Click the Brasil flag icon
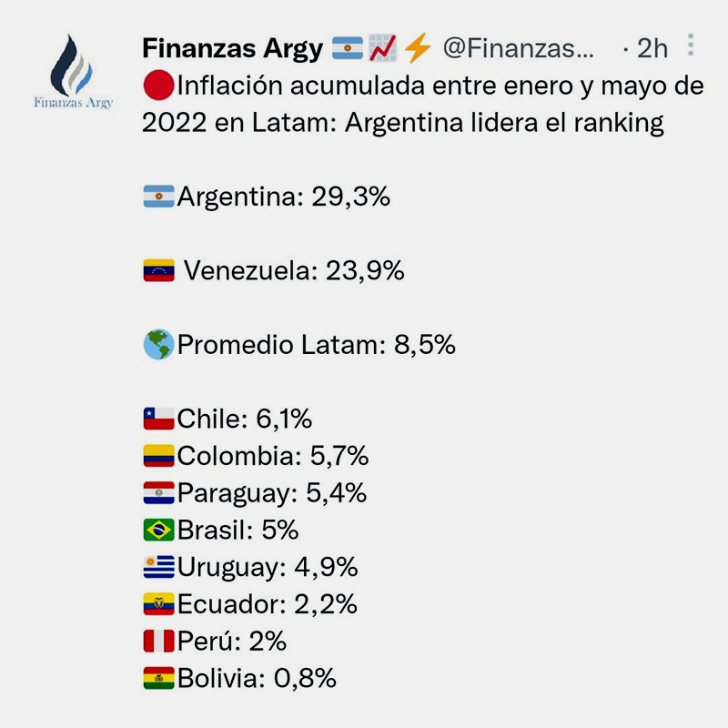Screen dimensions: 728x728 (159, 530)
